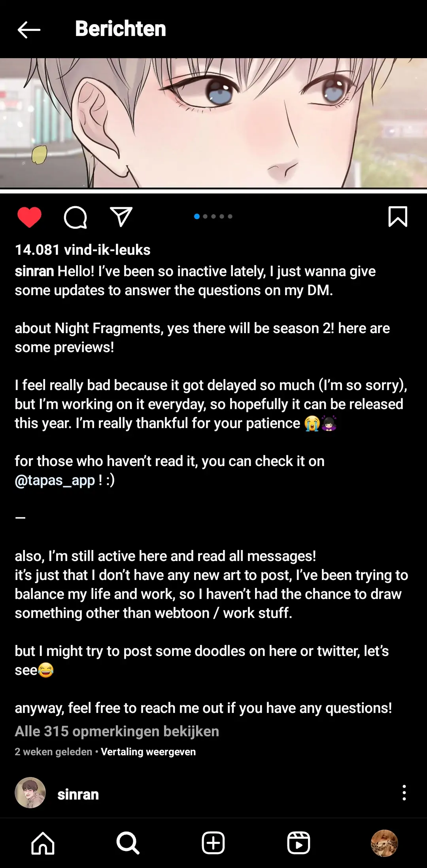The image size is (427, 868).
Task: Save the post with the bookmark icon
Action: pos(398,217)
